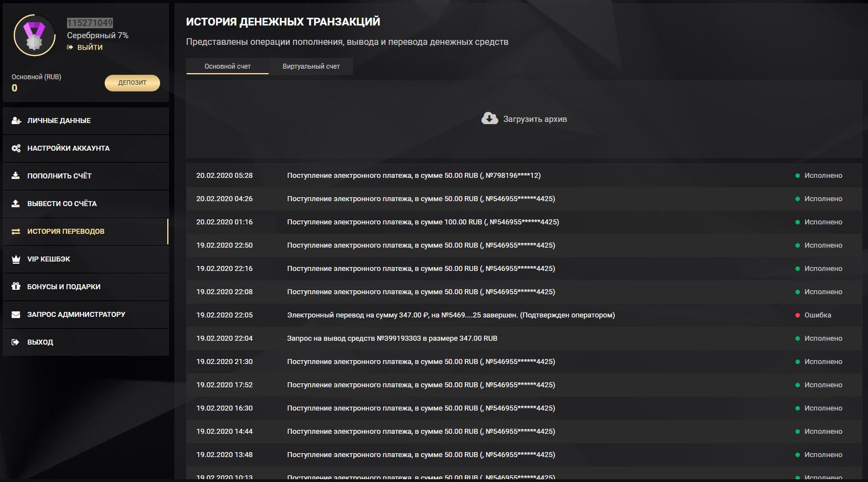Click the ЛИЧНЫЕ ДАННЫЕ user icon
868x482 pixels.
tap(16, 120)
